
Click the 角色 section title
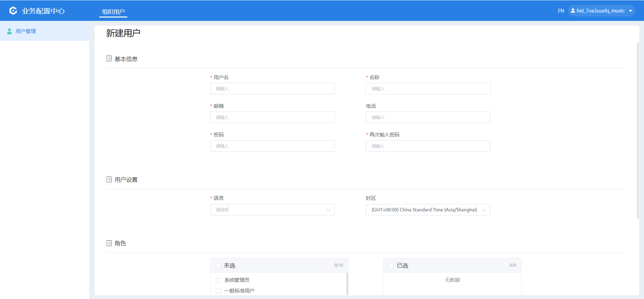[120, 243]
